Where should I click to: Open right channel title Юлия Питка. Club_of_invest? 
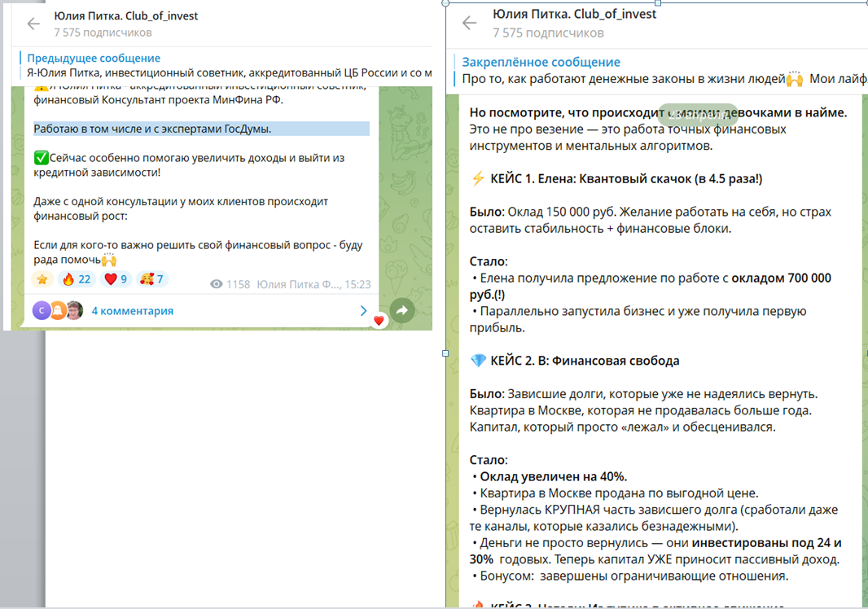click(574, 14)
